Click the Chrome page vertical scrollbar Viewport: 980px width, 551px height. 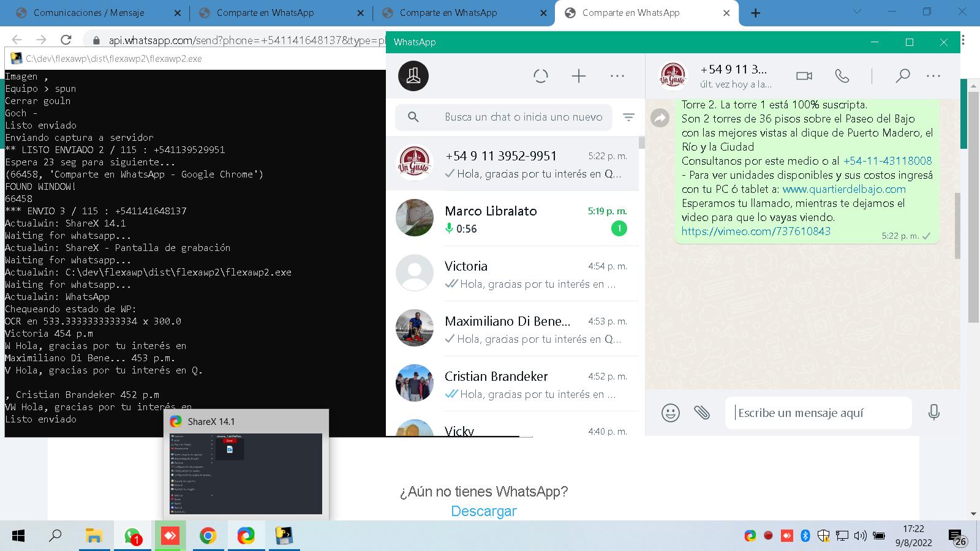coord(973,208)
